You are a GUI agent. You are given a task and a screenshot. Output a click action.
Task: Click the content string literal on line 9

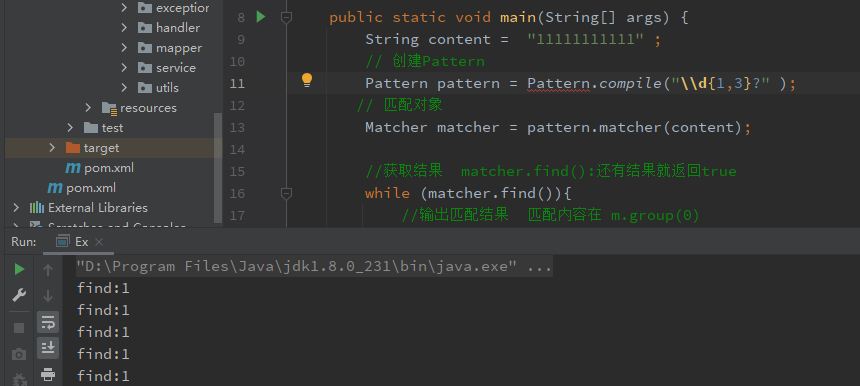click(x=586, y=39)
